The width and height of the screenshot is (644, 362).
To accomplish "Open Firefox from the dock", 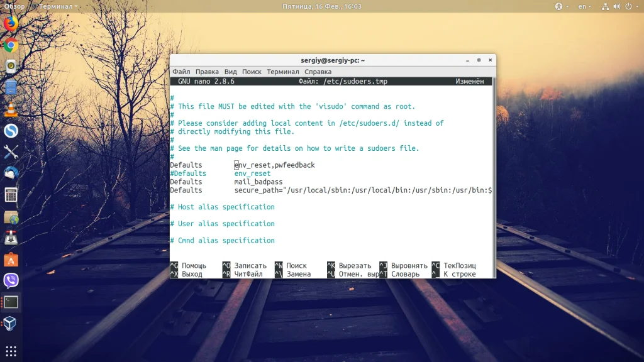I will [11, 24].
